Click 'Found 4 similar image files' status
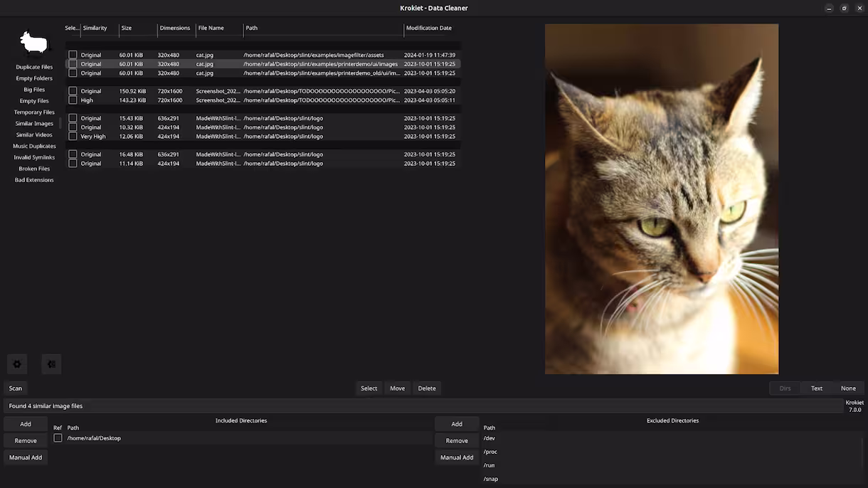This screenshot has height=488, width=868. 46,406
